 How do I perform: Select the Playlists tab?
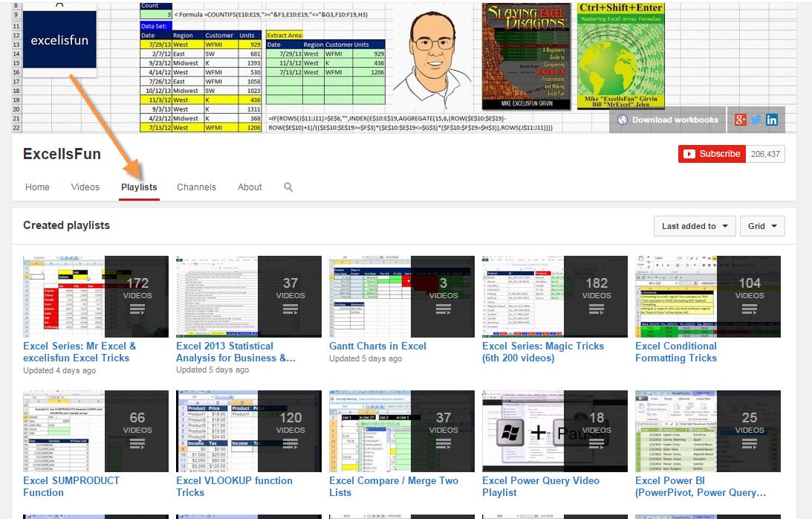pyautogui.click(x=139, y=187)
